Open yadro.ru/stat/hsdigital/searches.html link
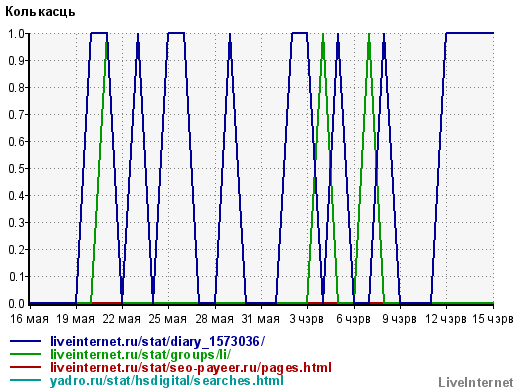The width and height of the screenshot is (520, 392). [x=167, y=380]
